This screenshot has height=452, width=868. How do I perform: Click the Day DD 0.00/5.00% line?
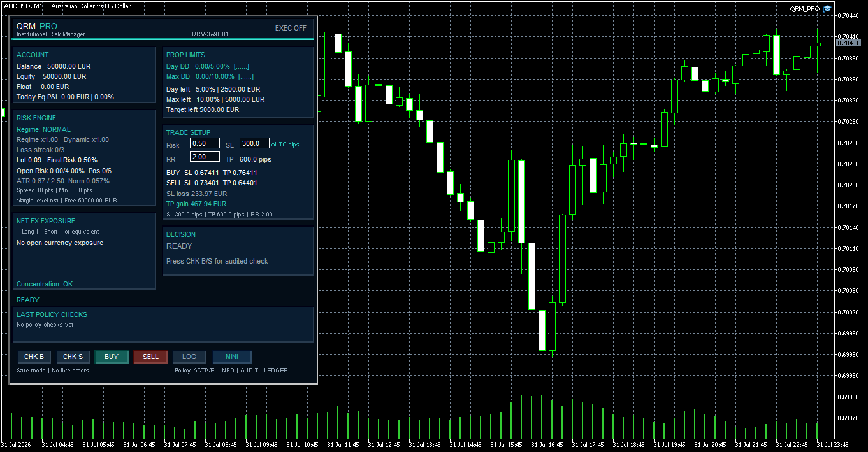(x=208, y=66)
